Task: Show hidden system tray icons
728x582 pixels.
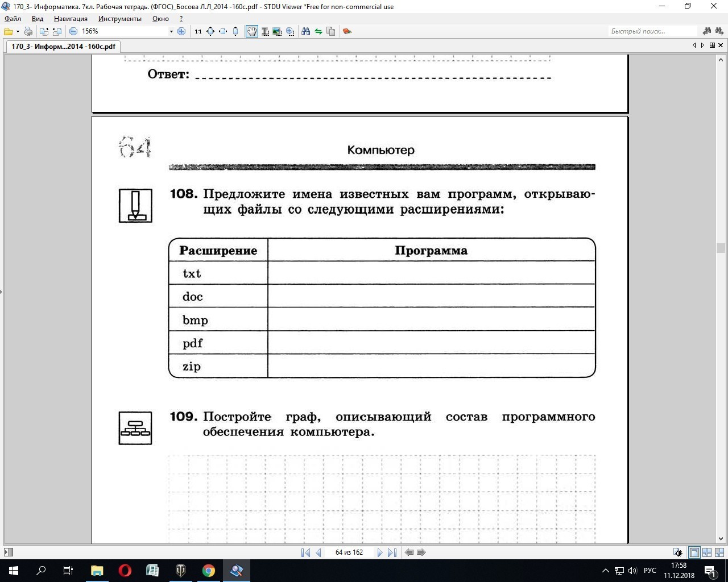Action: coord(605,571)
